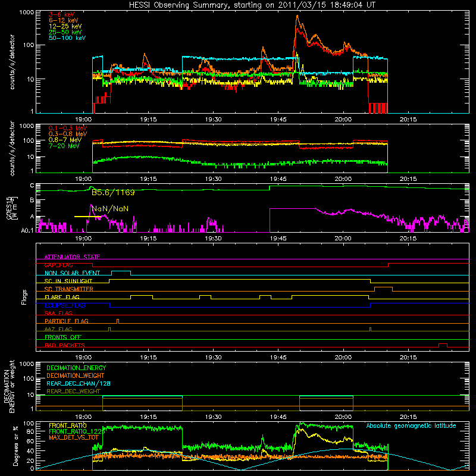Select the GAP_FLAG label
This screenshot has height=476, width=476.
click(x=58, y=265)
